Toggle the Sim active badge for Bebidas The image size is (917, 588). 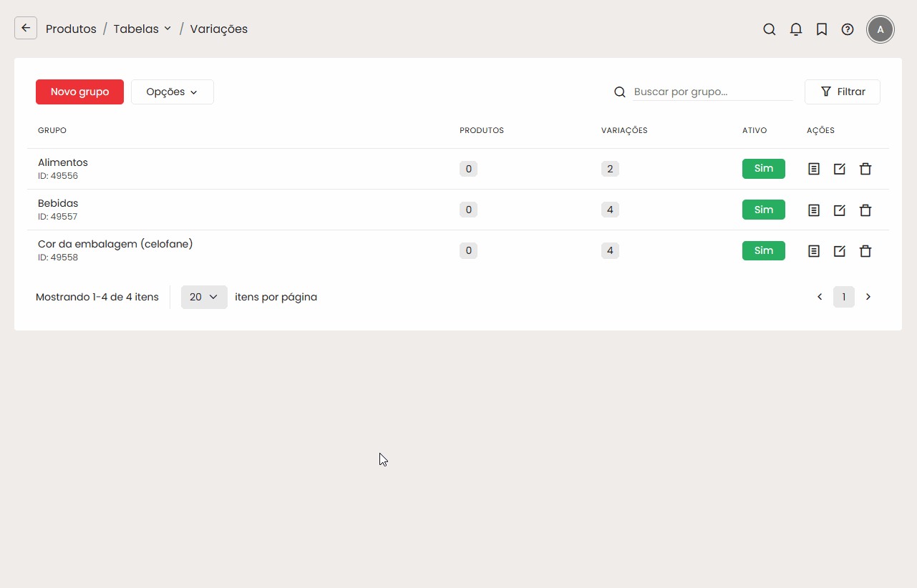pyautogui.click(x=763, y=210)
